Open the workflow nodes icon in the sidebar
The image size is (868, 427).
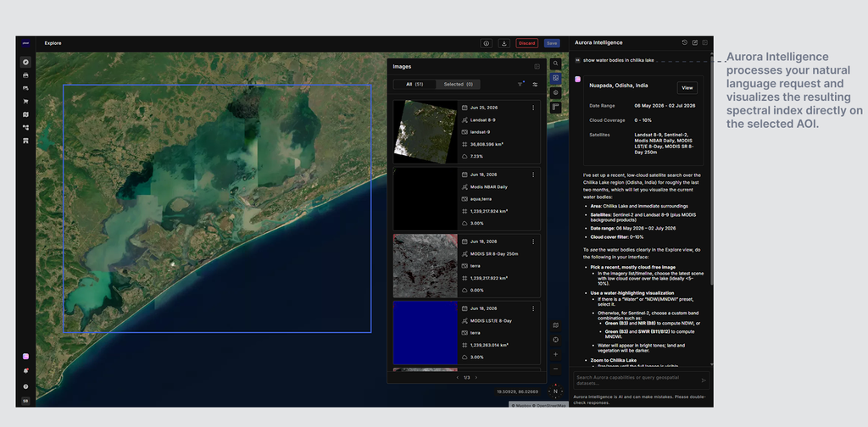click(25, 128)
